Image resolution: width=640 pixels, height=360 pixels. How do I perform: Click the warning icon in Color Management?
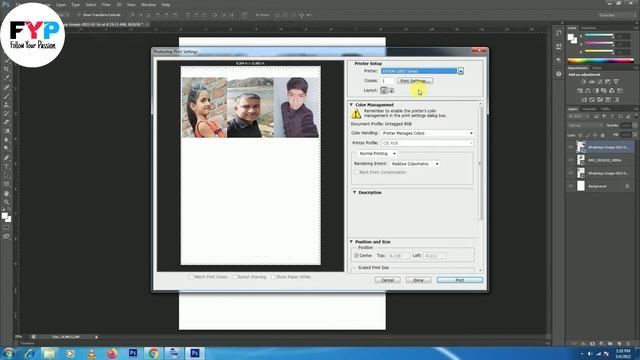pos(356,114)
